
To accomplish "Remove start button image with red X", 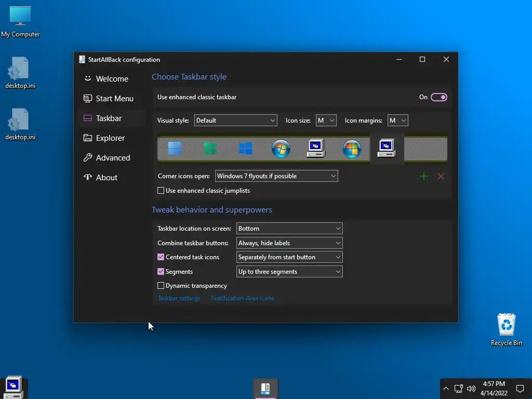I will (x=441, y=176).
